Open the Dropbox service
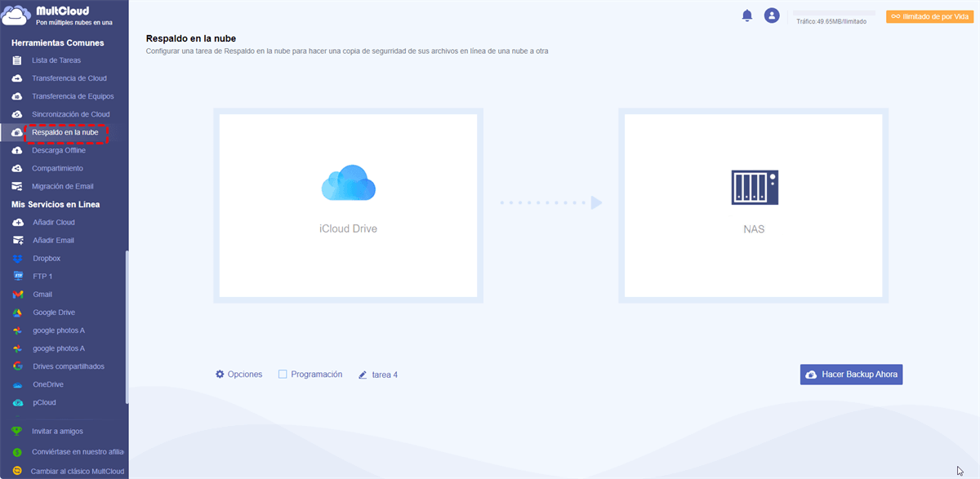 (x=47, y=258)
